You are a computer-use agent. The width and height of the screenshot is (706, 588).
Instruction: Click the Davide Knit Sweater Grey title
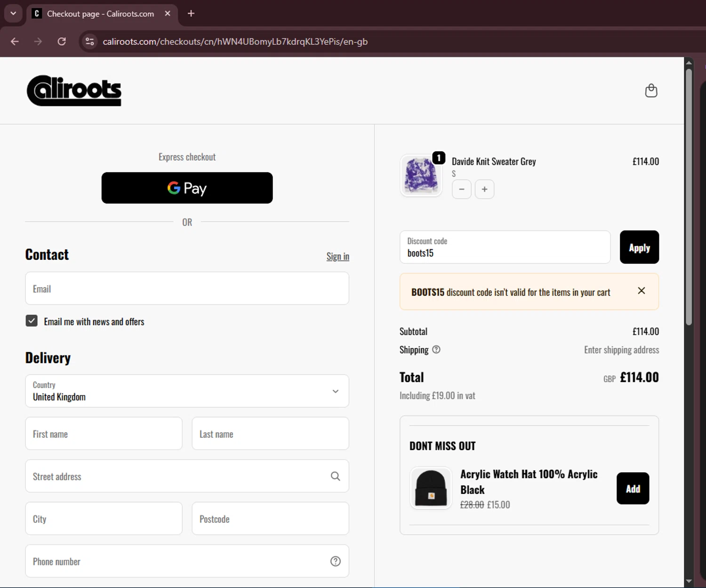click(494, 161)
